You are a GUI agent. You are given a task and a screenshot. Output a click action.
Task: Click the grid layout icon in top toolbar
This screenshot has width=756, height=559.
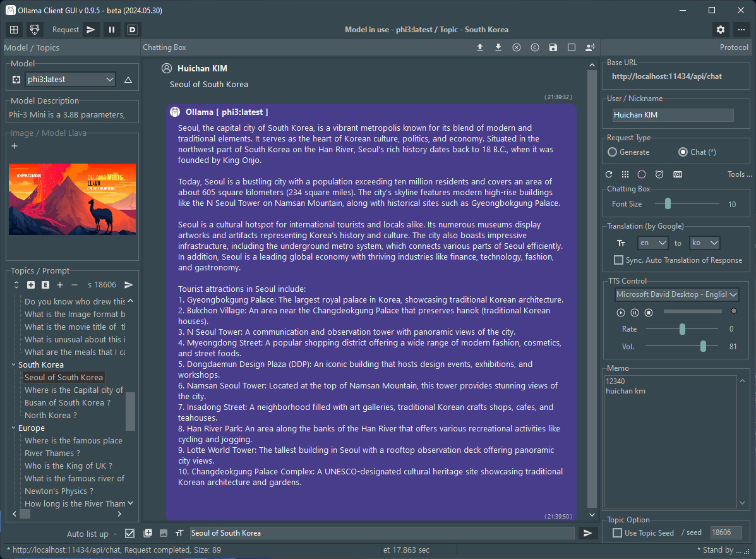tap(14, 30)
